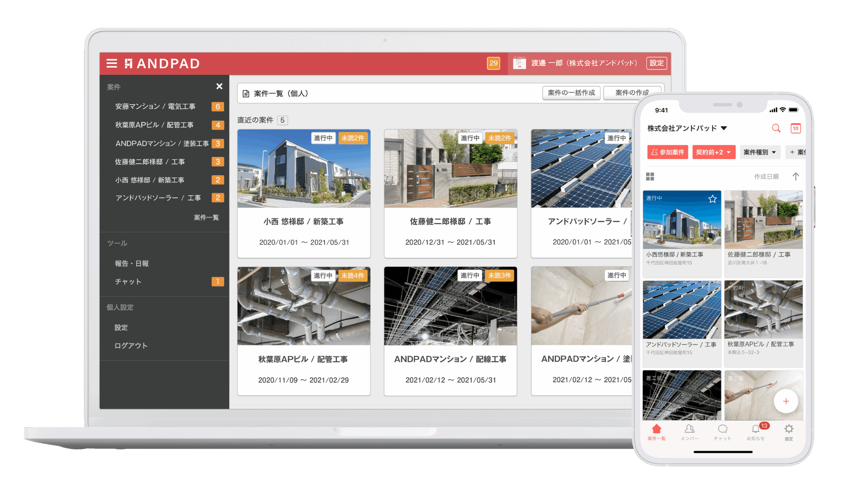Open the メンバー tab in bottom bar
Screen dimensions: 868x488
pyautogui.click(x=689, y=431)
